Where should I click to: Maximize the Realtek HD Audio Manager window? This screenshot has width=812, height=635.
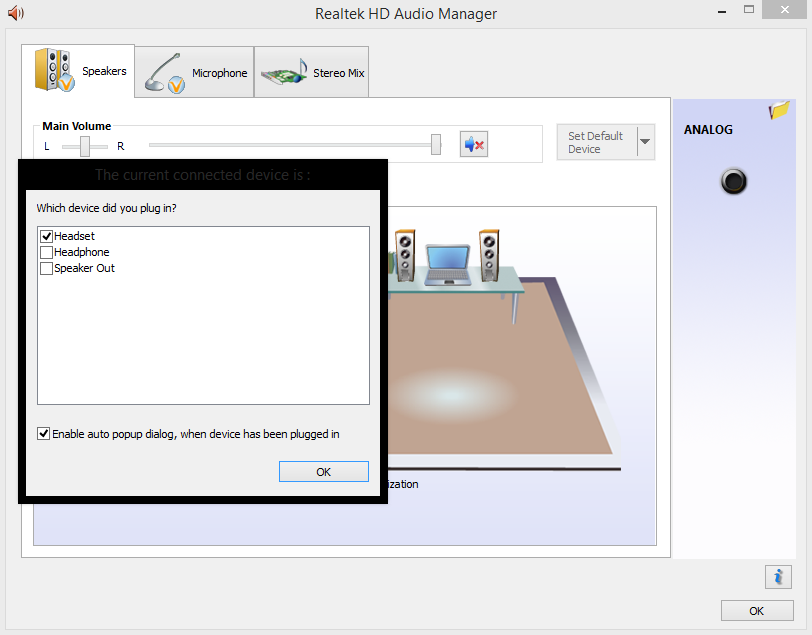point(749,10)
